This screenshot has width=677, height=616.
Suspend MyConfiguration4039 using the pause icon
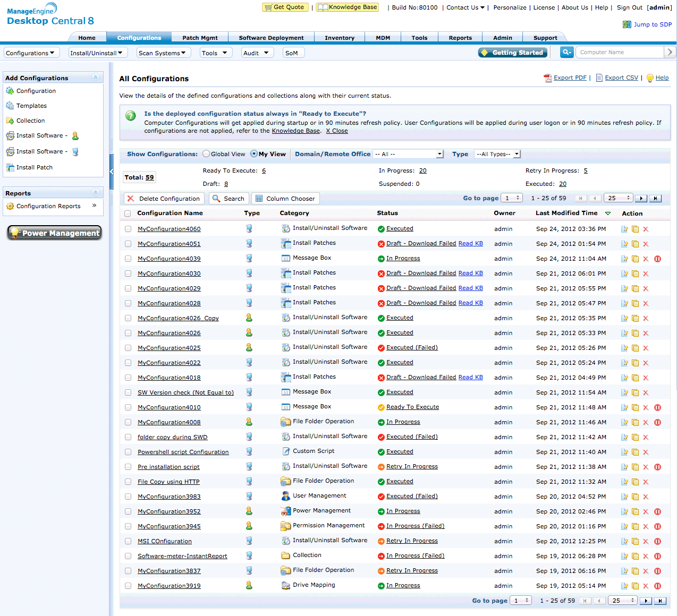coord(657,259)
